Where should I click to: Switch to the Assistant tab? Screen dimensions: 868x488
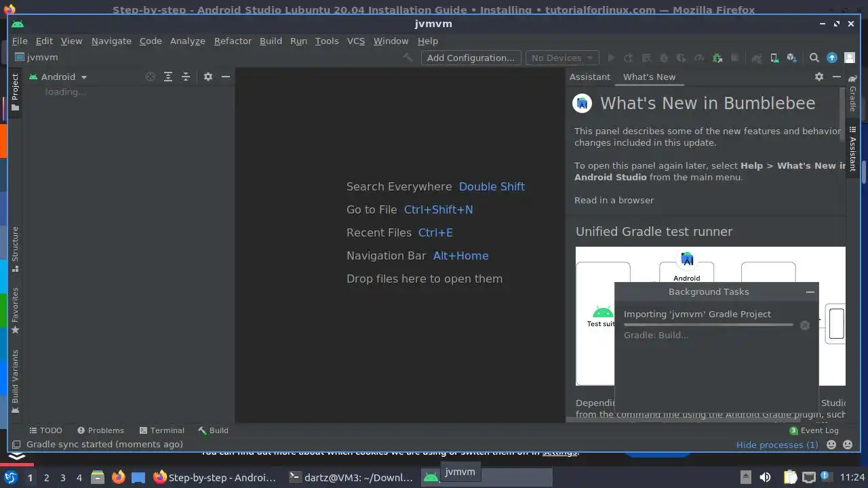[590, 77]
